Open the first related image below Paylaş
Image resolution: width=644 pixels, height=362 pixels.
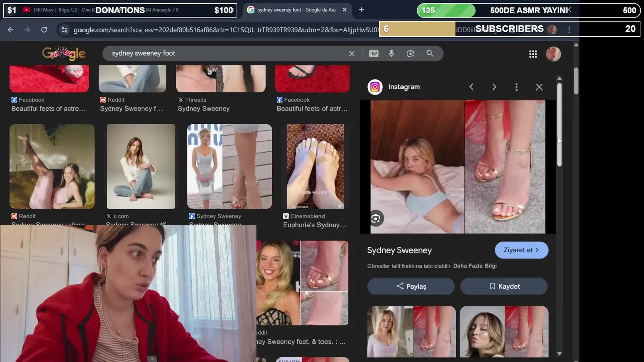point(412,332)
